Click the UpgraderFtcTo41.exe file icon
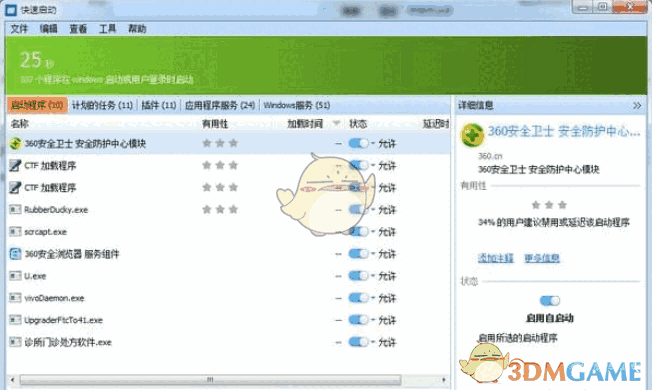 coord(15,320)
